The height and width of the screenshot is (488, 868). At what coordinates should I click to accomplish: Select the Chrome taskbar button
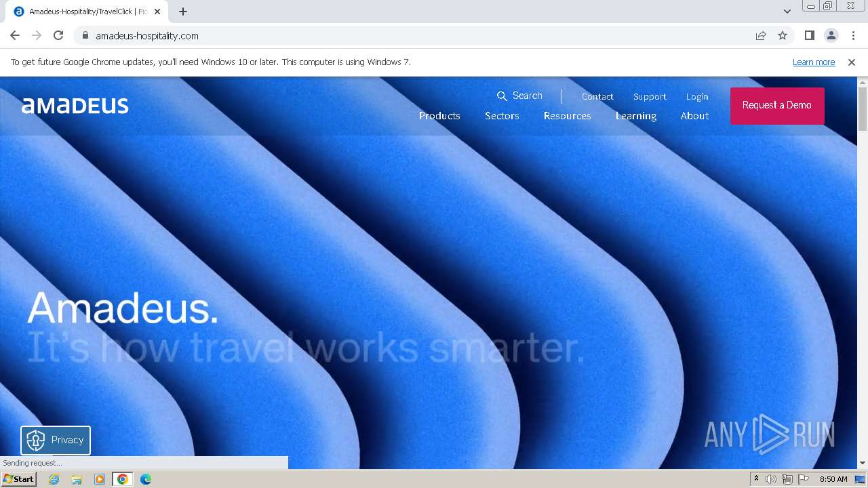coord(123,479)
